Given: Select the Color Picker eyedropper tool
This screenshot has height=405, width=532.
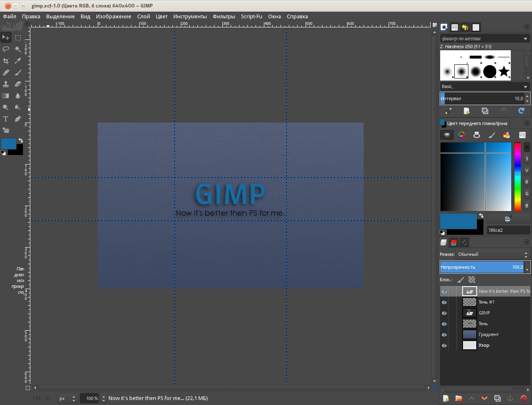Looking at the screenshot, I should (x=18, y=61).
